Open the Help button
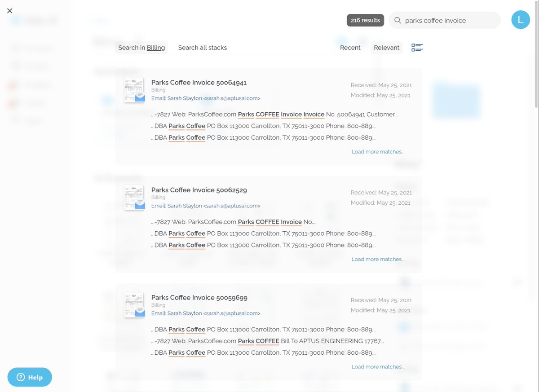The height and width of the screenshot is (392, 539). (30, 377)
